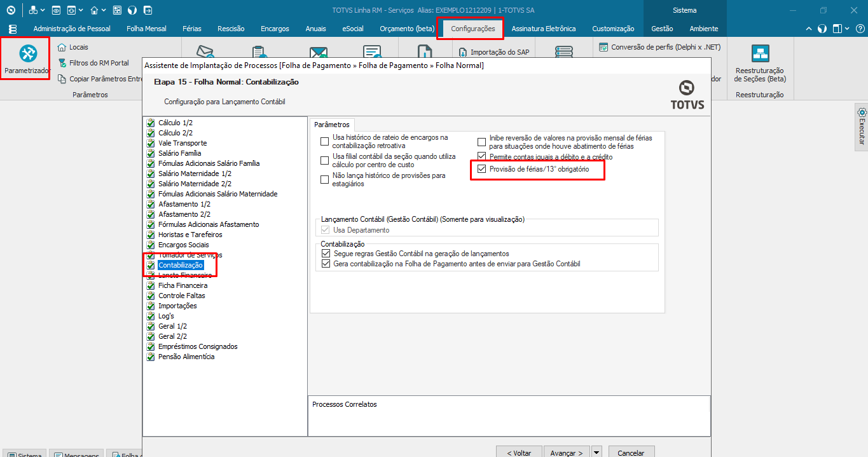The height and width of the screenshot is (457, 868).
Task: Click the help question mark icon
Action: [860, 29]
